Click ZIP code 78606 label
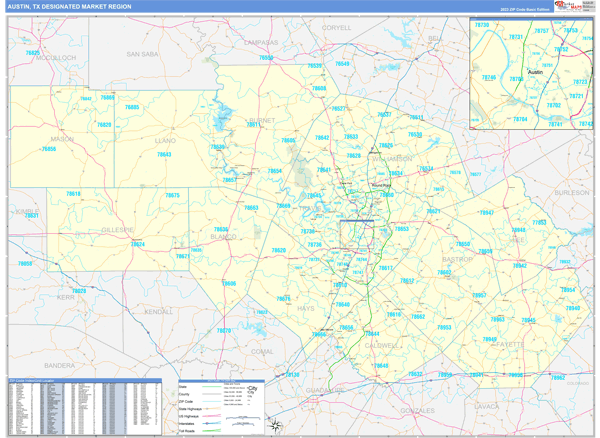Screen dimensions: 600x438 pyautogui.click(x=229, y=283)
